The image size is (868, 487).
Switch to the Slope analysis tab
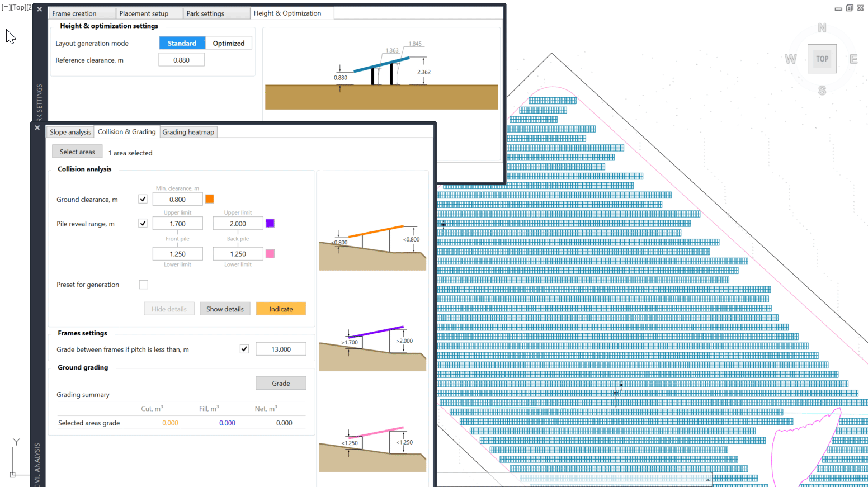70,132
